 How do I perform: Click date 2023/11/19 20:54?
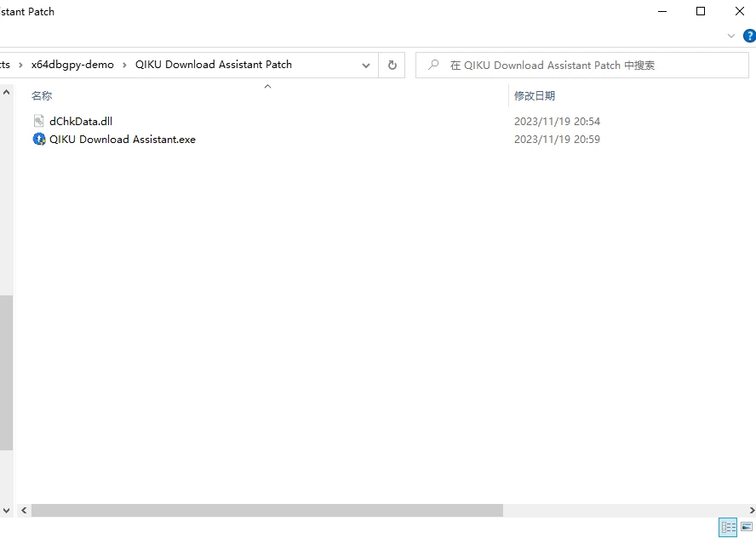pos(557,122)
